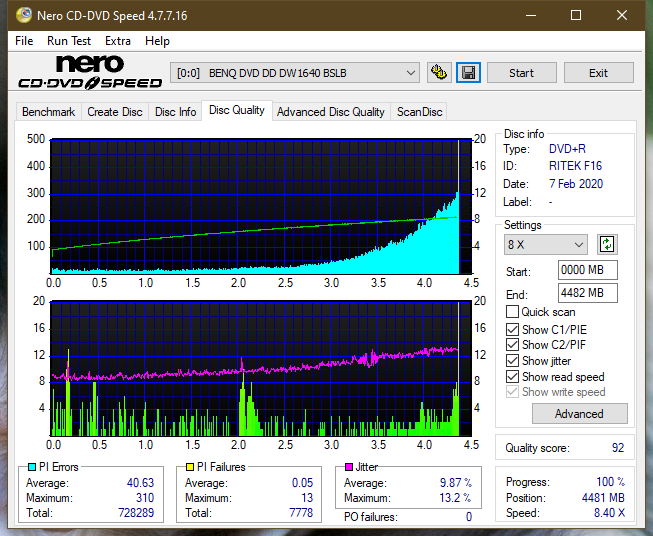653x536 pixels.
Task: Click Jitter average 9.87 % value
Action: tap(456, 483)
